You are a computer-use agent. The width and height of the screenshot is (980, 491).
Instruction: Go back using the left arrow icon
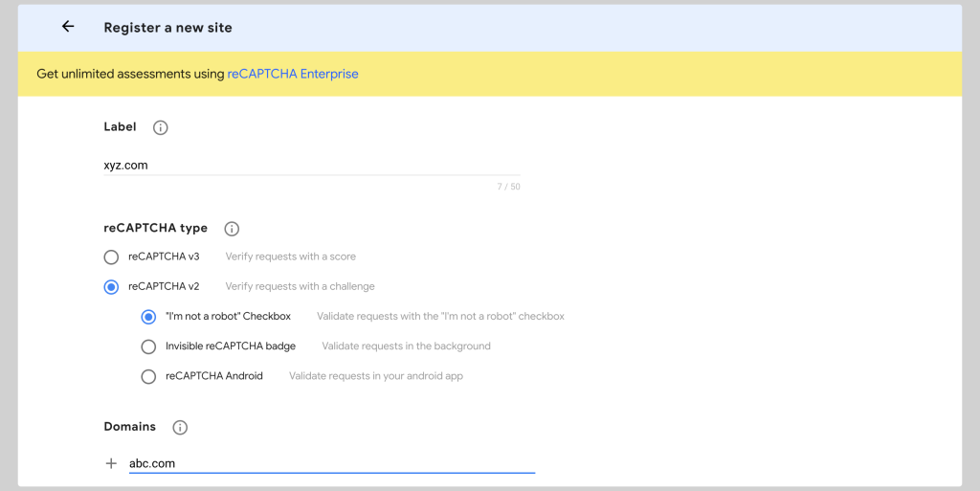pos(68,26)
